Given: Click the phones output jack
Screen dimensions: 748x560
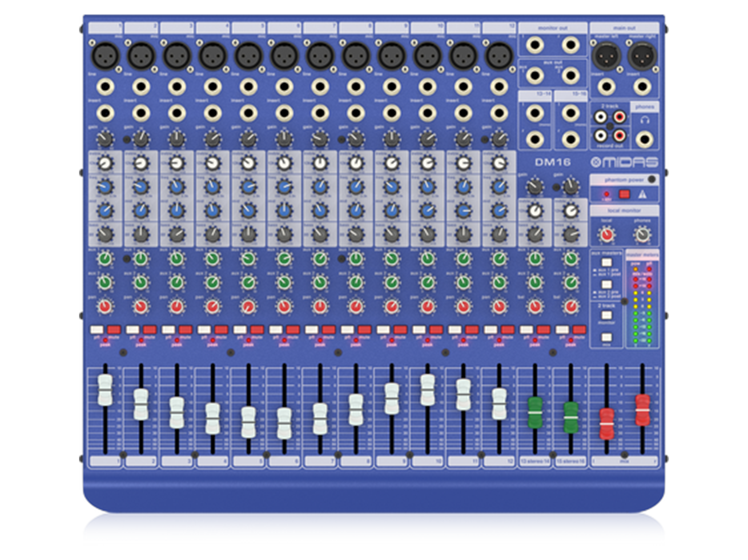Looking at the screenshot, I should point(644,139).
